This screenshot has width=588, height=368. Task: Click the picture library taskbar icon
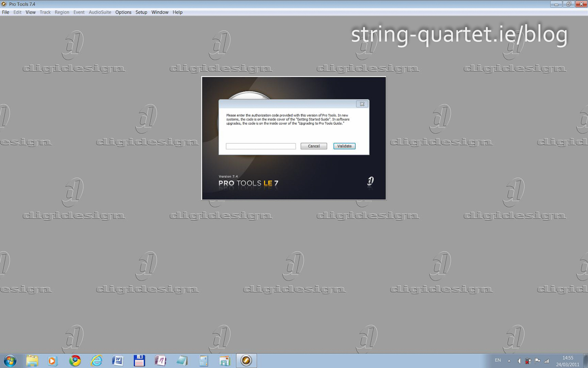tap(225, 361)
